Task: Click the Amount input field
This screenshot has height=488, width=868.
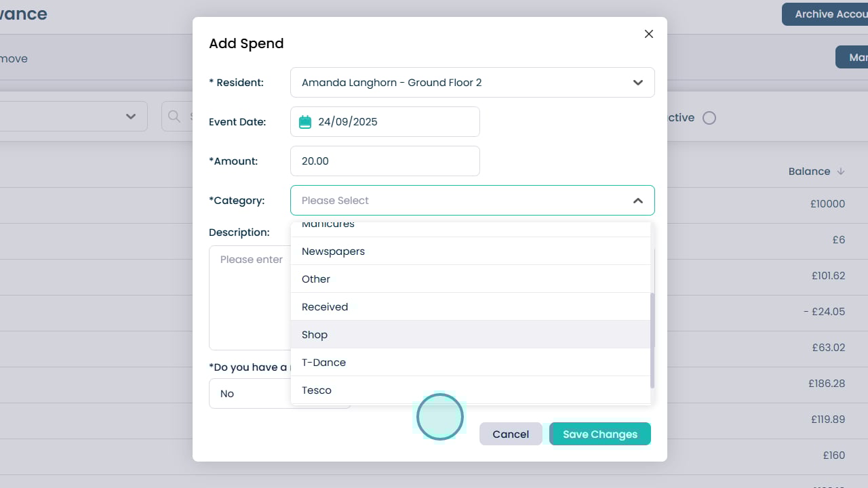Action: [x=384, y=161]
